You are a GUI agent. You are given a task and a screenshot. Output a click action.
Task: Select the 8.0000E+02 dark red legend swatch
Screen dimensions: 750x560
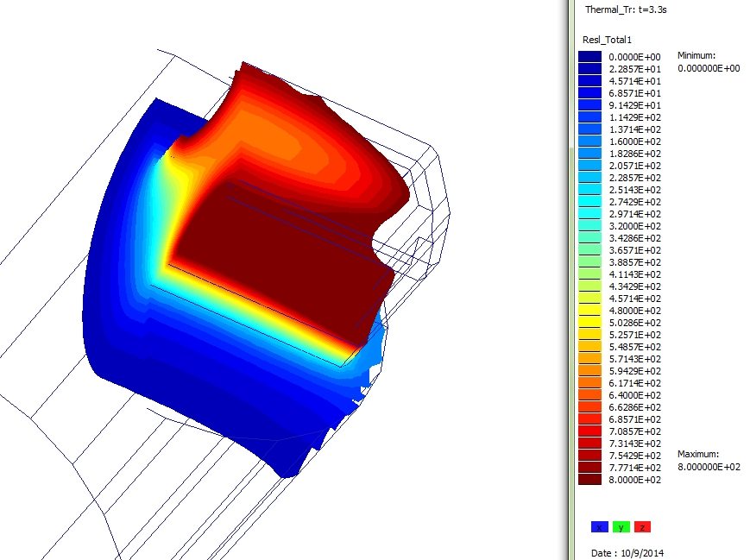click(x=590, y=479)
